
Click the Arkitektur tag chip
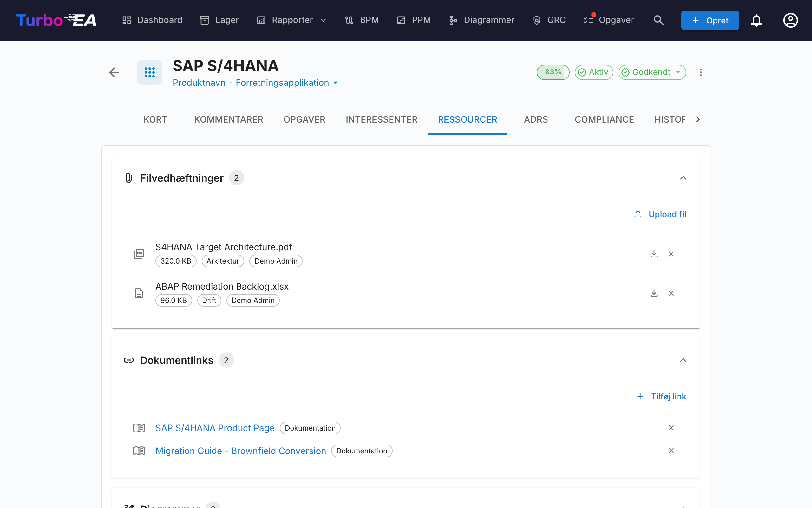tap(223, 261)
